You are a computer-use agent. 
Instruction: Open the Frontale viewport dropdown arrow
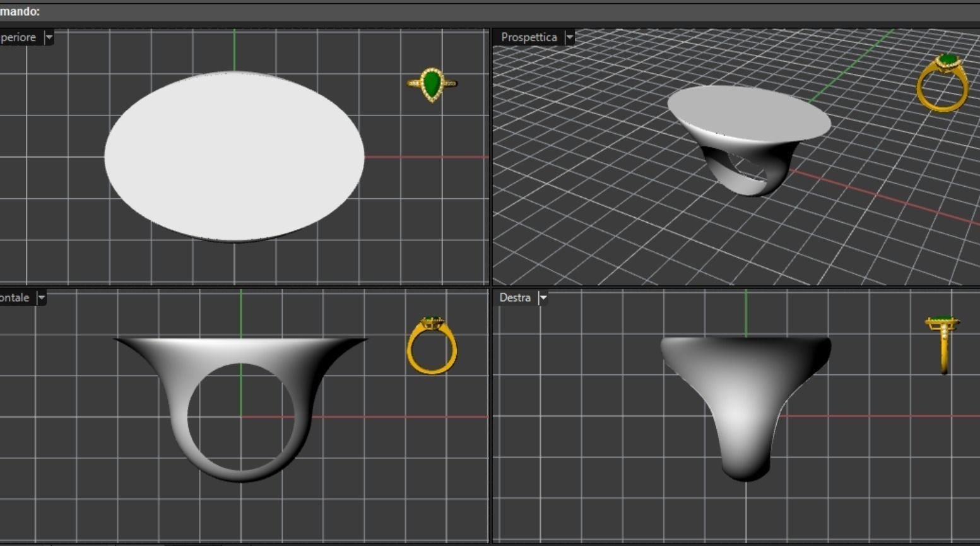[x=42, y=298]
